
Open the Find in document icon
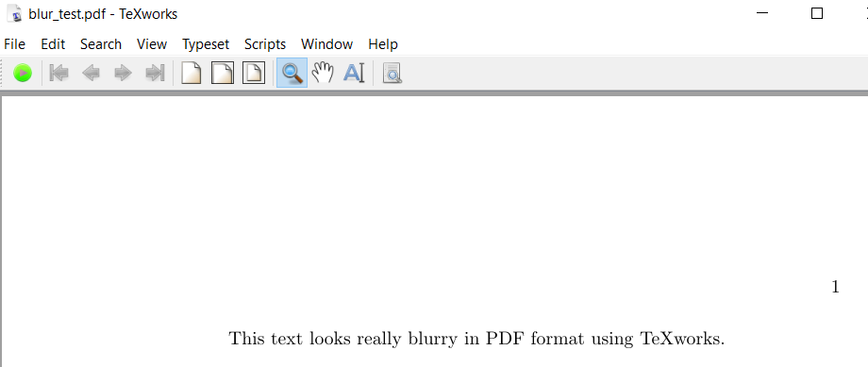[x=392, y=73]
